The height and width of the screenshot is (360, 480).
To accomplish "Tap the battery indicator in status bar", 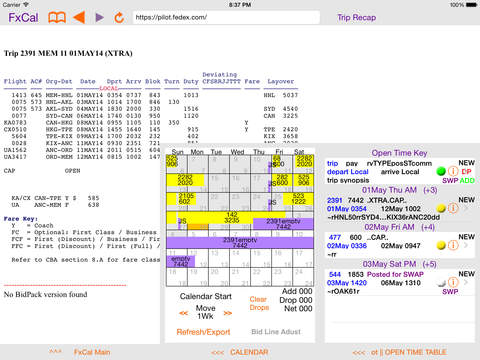I will coord(471,5).
